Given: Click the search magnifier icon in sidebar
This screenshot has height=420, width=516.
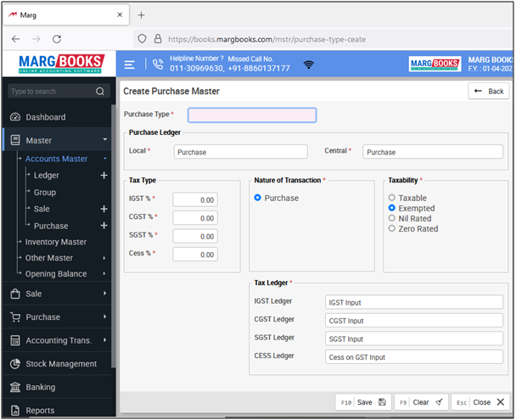Looking at the screenshot, I should pyautogui.click(x=100, y=91).
